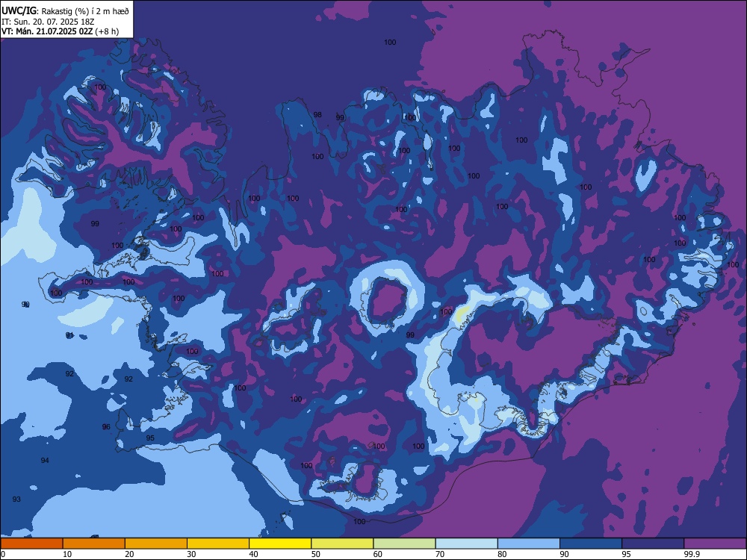Click the 95–99.9% dark navy legend swatch
Viewport: 747px width, 560px height.
click(x=653, y=544)
